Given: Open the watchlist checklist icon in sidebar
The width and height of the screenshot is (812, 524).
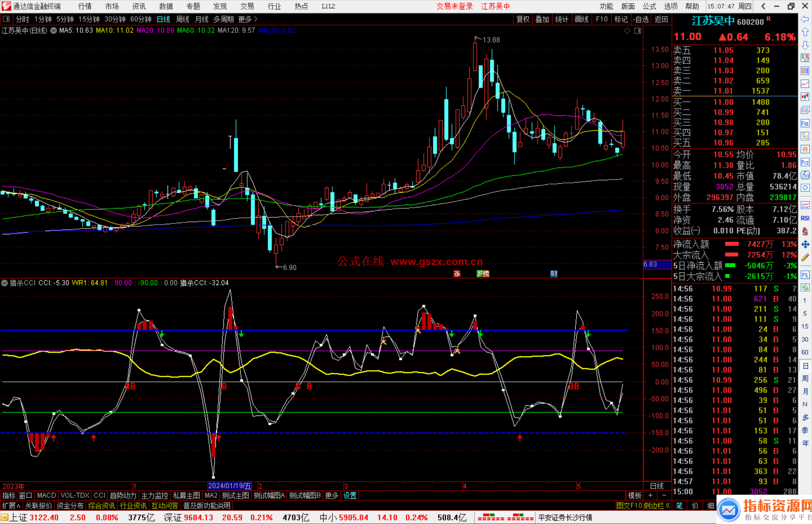Looking at the screenshot, I should [x=805, y=58].
